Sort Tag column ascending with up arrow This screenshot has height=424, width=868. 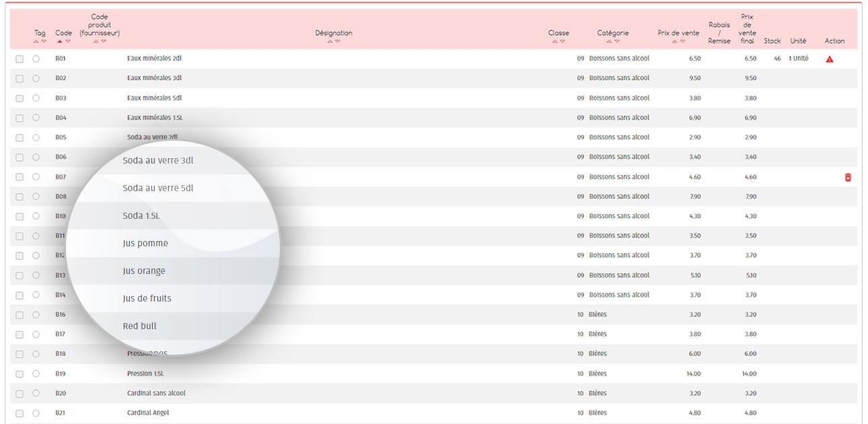tap(36, 42)
